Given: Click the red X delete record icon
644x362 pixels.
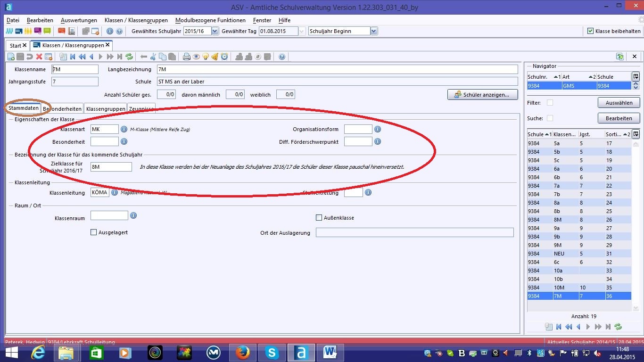Looking at the screenshot, I should pyautogui.click(x=39, y=57).
